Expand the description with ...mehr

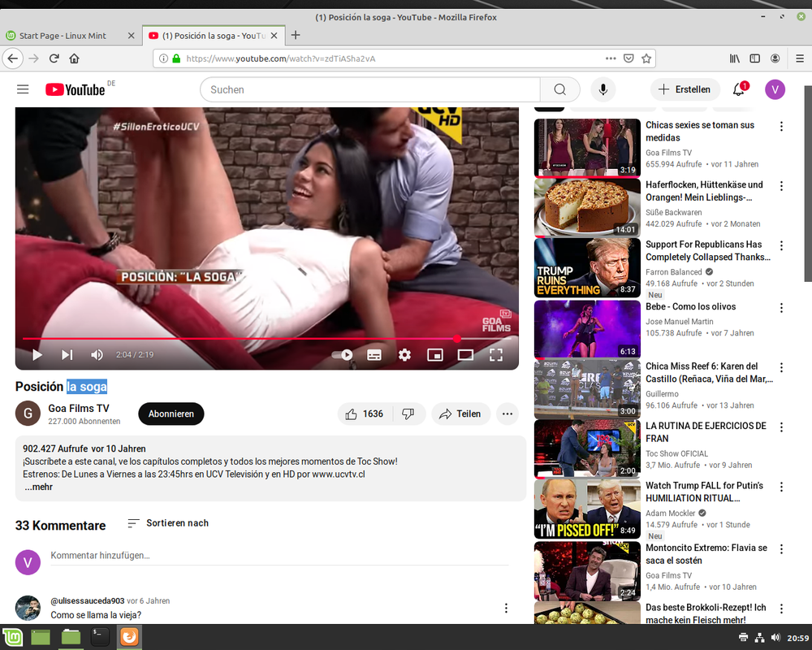(x=38, y=487)
